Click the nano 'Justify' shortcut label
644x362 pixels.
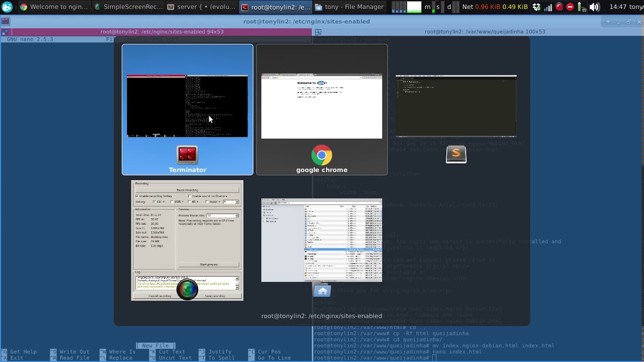pos(220,352)
